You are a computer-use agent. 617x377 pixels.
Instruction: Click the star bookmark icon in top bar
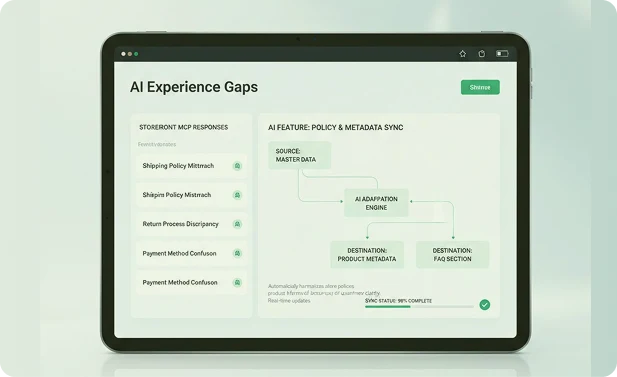point(462,54)
